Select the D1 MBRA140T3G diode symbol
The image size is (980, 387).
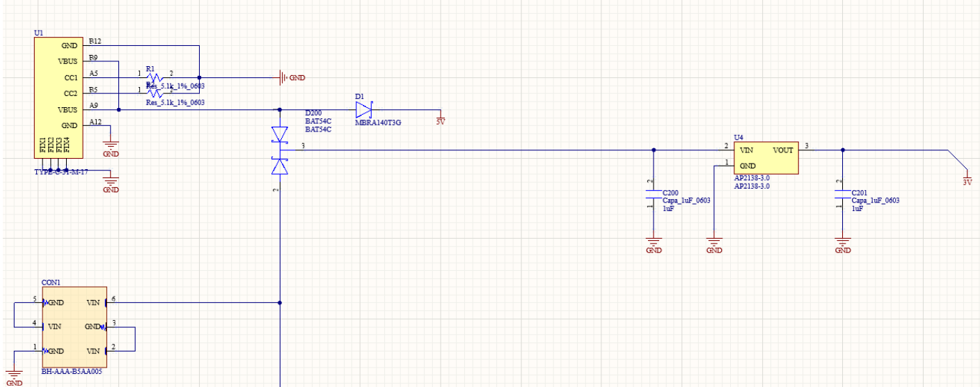(363, 109)
